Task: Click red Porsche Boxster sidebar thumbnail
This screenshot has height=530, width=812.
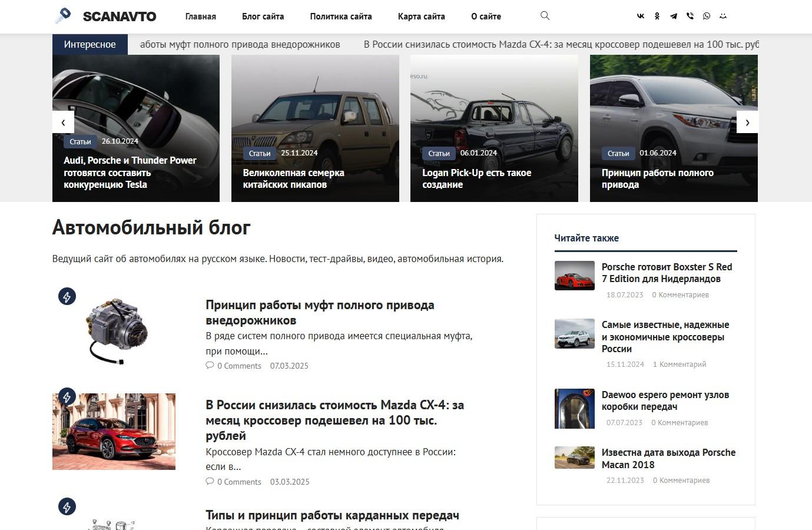Action: point(575,276)
